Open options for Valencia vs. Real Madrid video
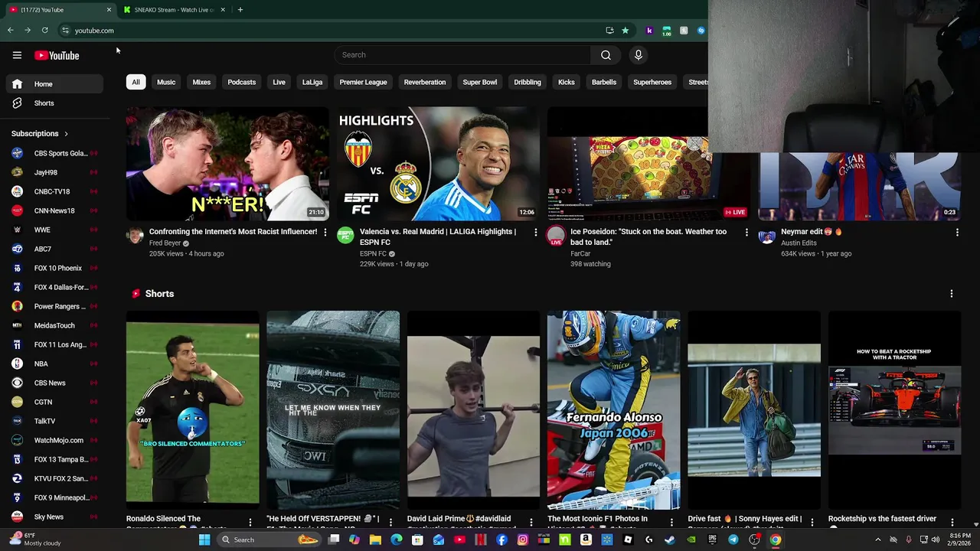 [x=535, y=232]
